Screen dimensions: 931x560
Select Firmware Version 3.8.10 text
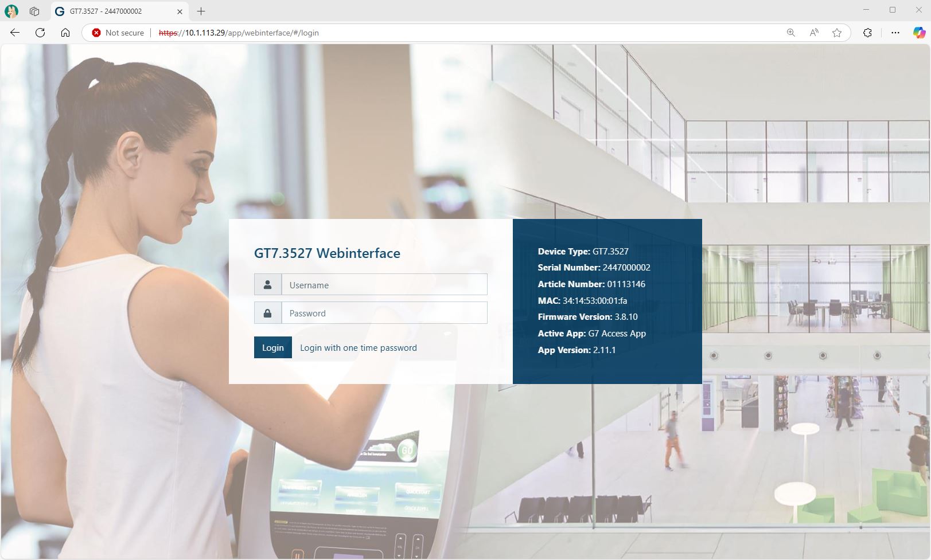[588, 317]
